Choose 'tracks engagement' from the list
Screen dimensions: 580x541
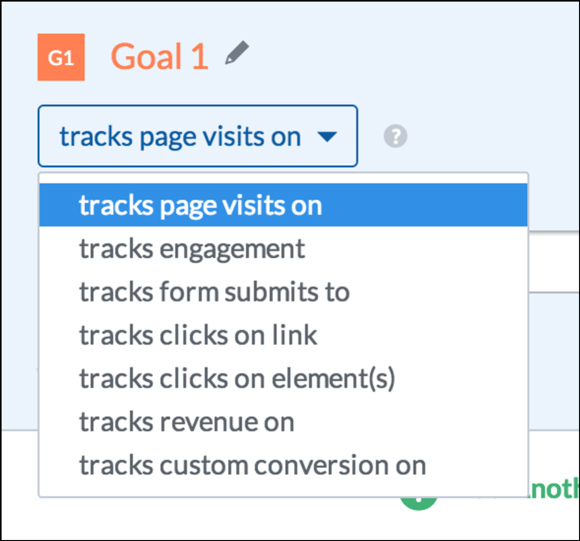[x=283, y=248]
